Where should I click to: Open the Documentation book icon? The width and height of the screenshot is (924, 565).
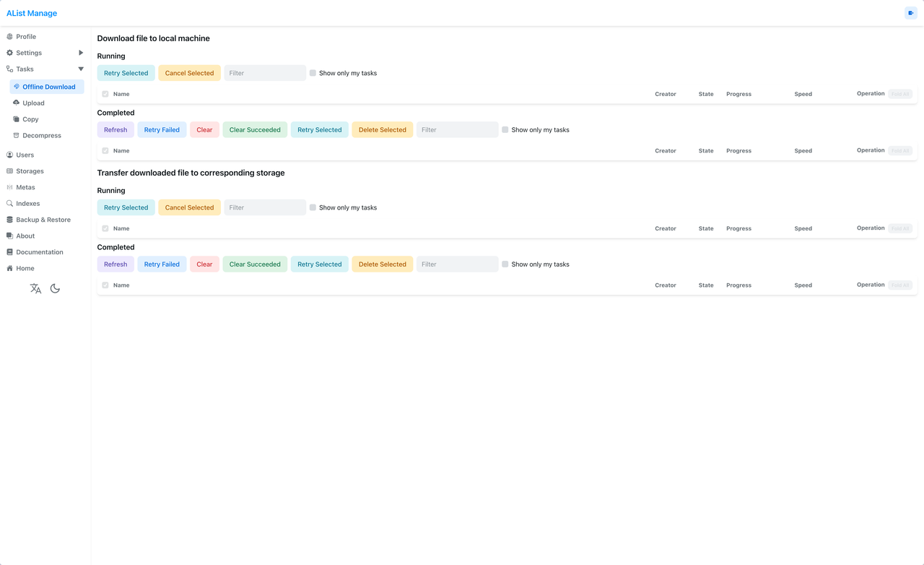(10, 252)
